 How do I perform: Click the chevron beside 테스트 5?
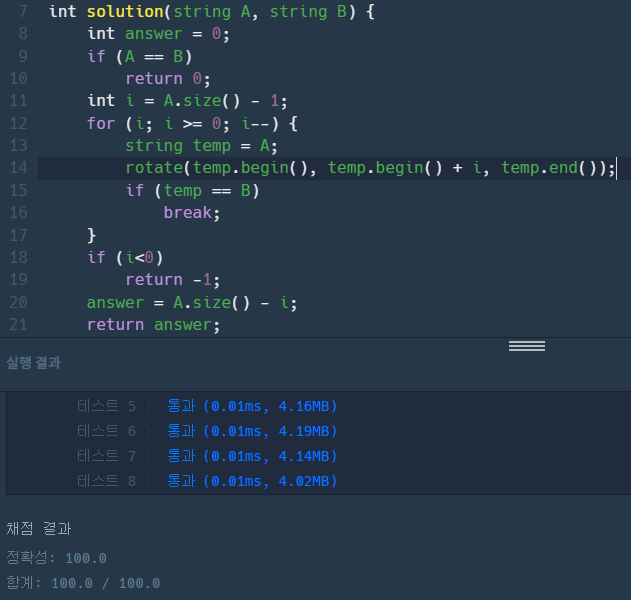click(148, 406)
